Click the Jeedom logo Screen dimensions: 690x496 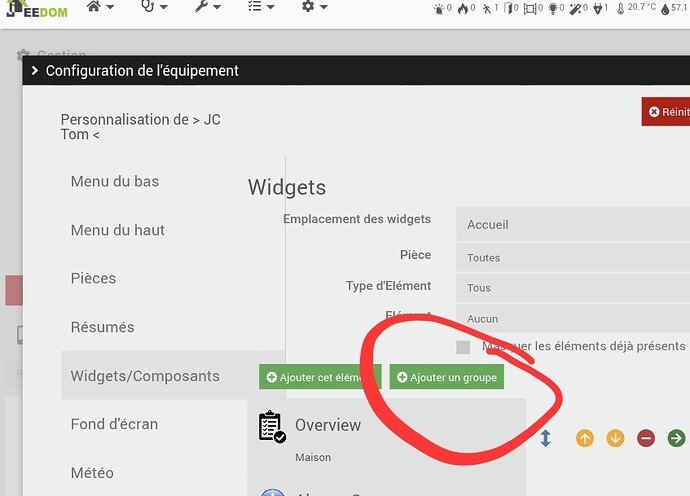[37, 9]
